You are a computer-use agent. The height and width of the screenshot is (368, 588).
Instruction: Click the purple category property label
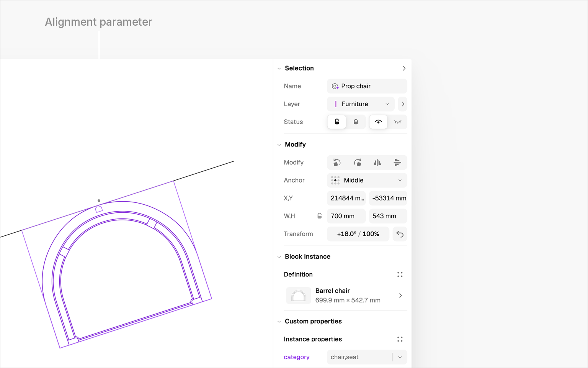tap(297, 357)
